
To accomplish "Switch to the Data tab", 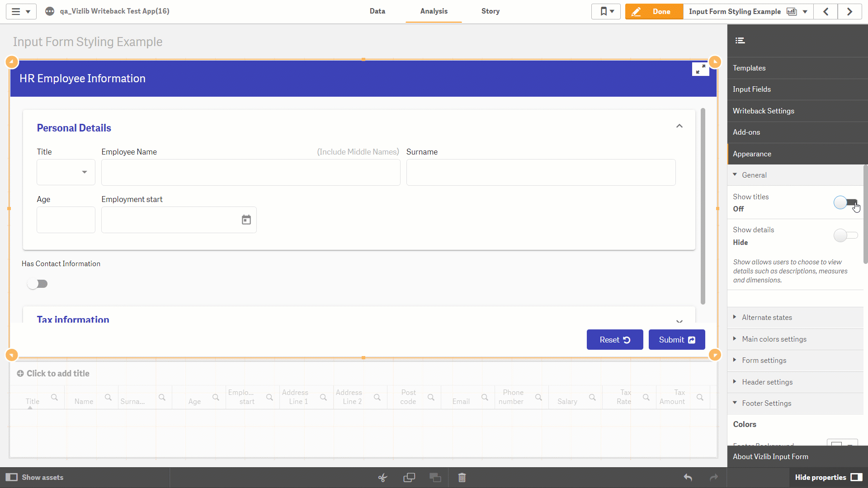I will (377, 11).
